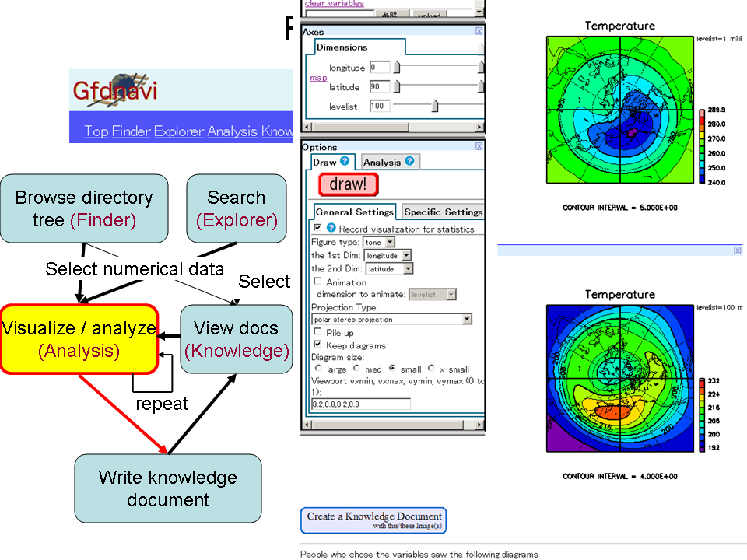Open the dimension to animate dropdown
The width and height of the screenshot is (747, 560).
click(433, 295)
